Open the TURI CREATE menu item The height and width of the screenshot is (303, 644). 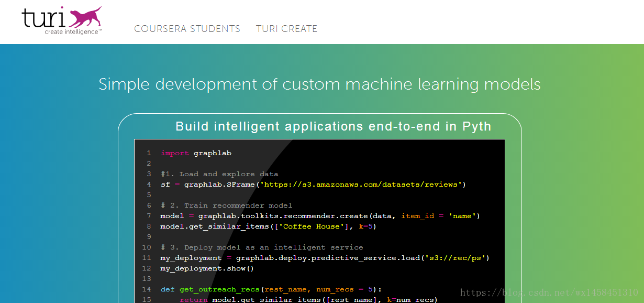click(x=286, y=29)
